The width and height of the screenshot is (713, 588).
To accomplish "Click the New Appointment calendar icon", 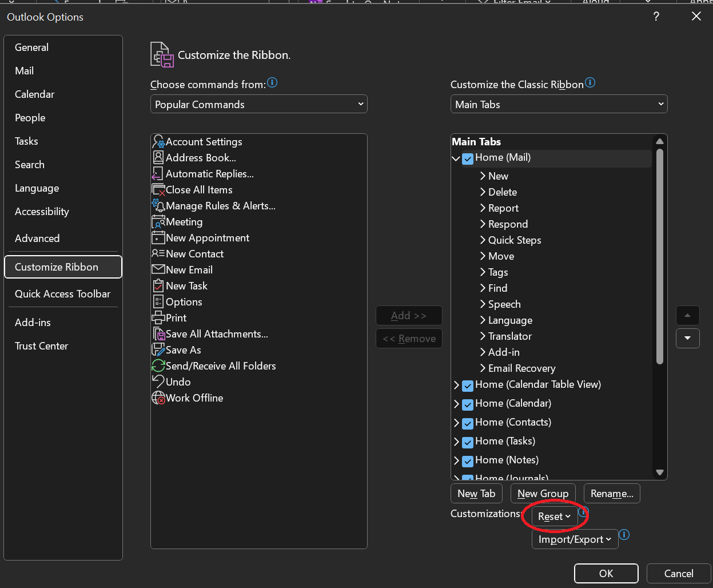I will coord(158,238).
